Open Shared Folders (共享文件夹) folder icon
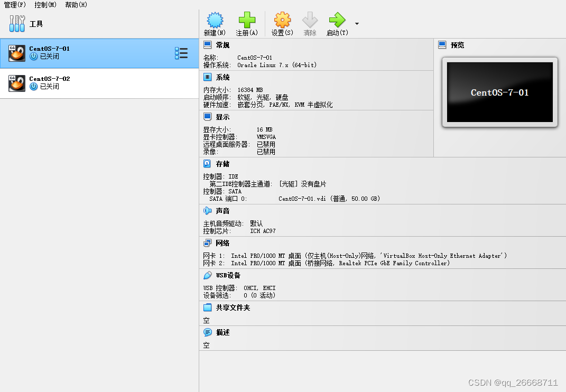The image size is (566, 392). [x=208, y=307]
